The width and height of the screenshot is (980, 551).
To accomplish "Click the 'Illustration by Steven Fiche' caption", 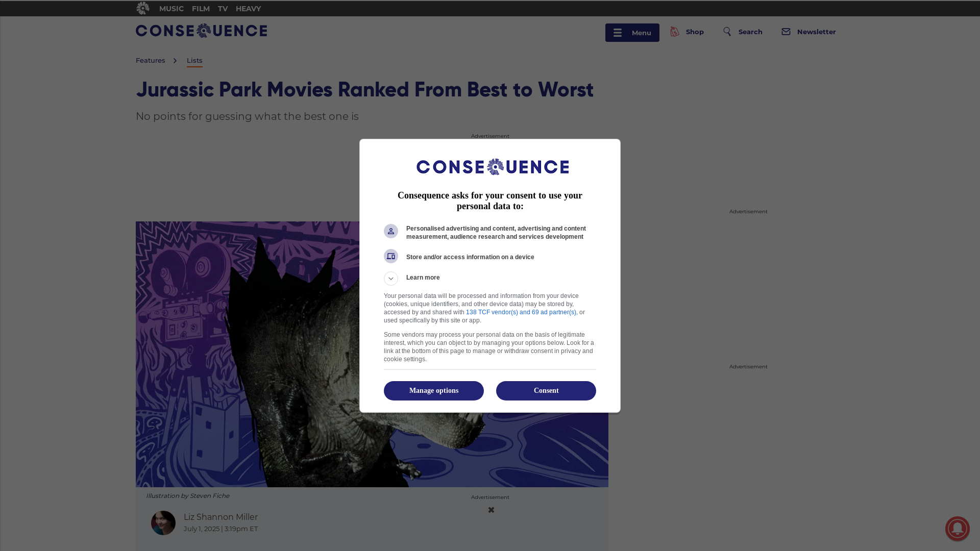I will pyautogui.click(x=188, y=495).
